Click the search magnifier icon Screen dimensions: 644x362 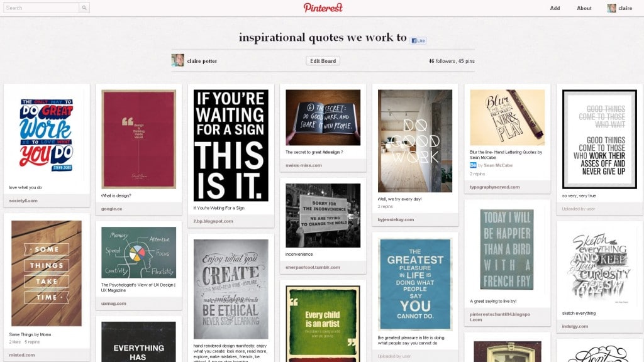(x=84, y=8)
